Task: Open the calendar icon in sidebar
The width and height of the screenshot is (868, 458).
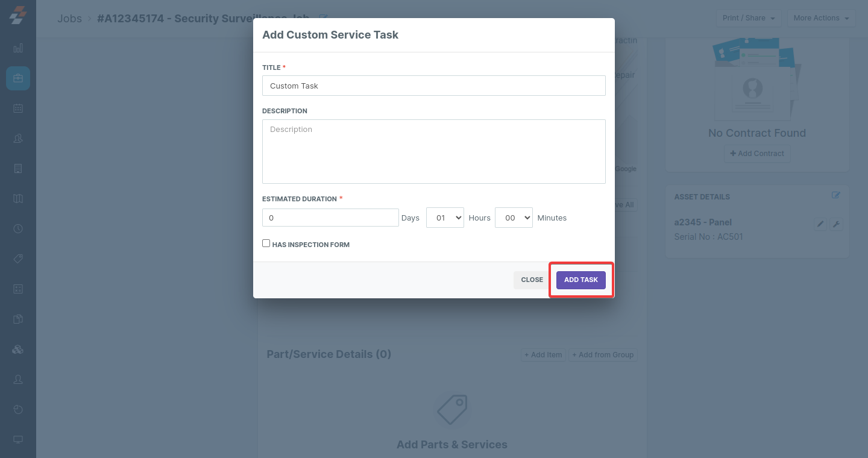Action: coord(18,108)
